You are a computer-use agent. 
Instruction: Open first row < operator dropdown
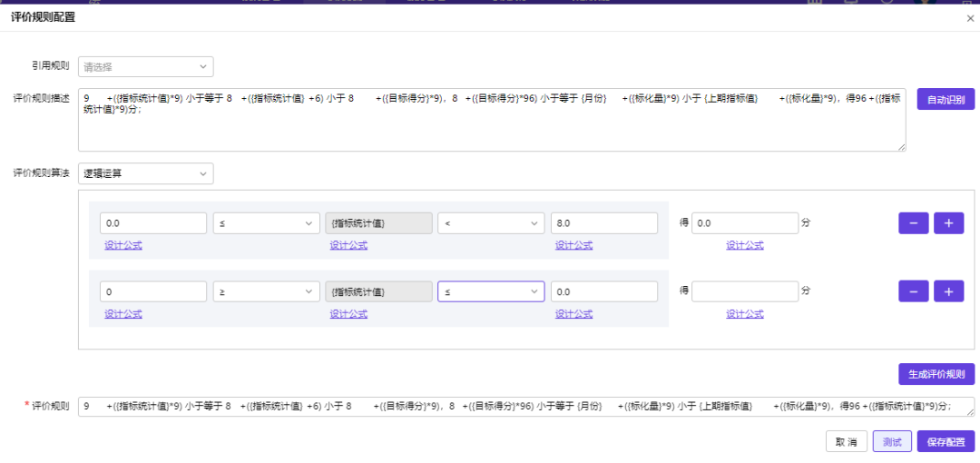tap(490, 223)
